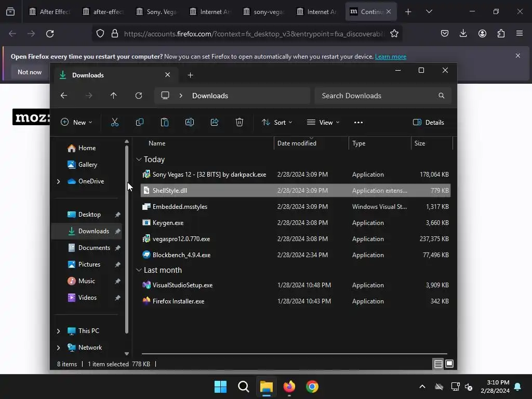Click the search magnifier in Search Downloads
532x399 pixels.
(x=442, y=96)
